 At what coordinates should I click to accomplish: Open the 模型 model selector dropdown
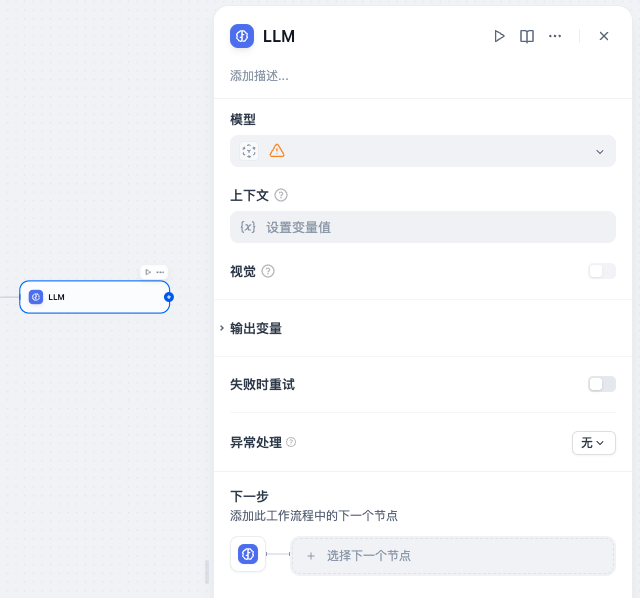[x=423, y=151]
